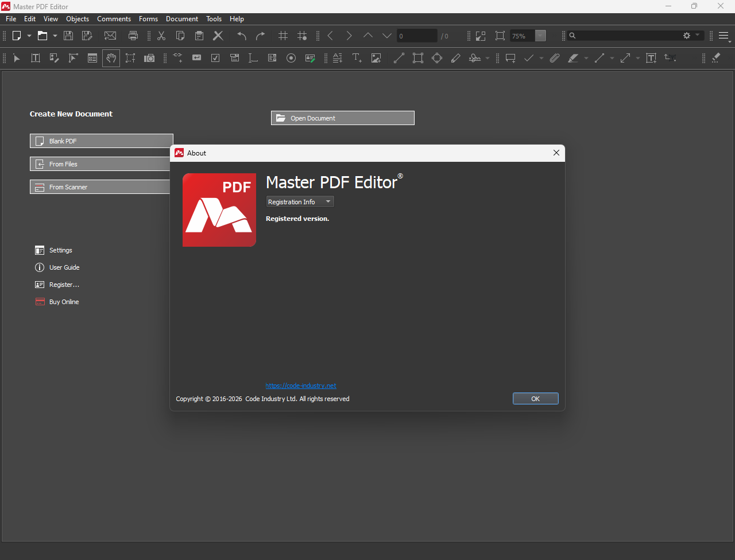Screen dimensions: 735x560
Task: Open the Tools menu
Action: (x=214, y=19)
